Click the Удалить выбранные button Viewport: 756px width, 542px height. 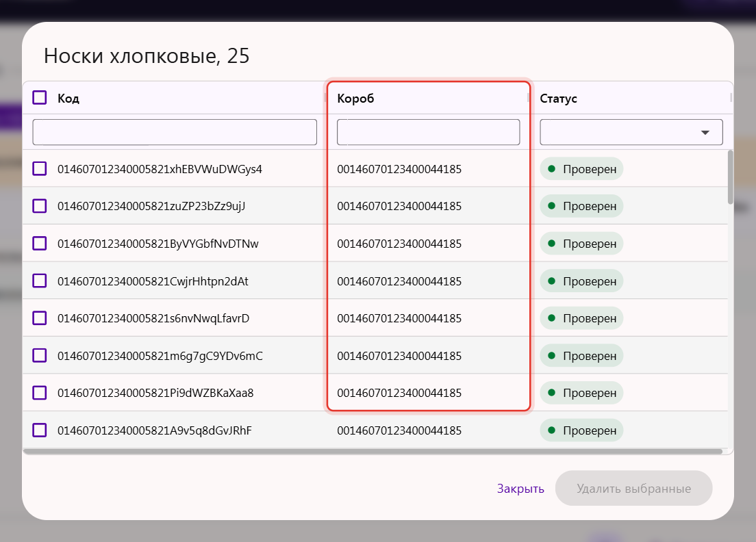[x=633, y=489]
